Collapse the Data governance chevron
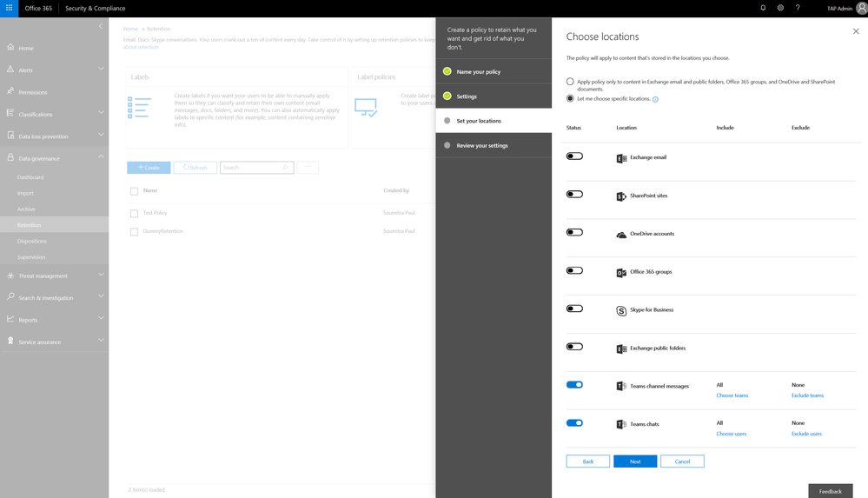This screenshot has width=868, height=498. [x=101, y=156]
